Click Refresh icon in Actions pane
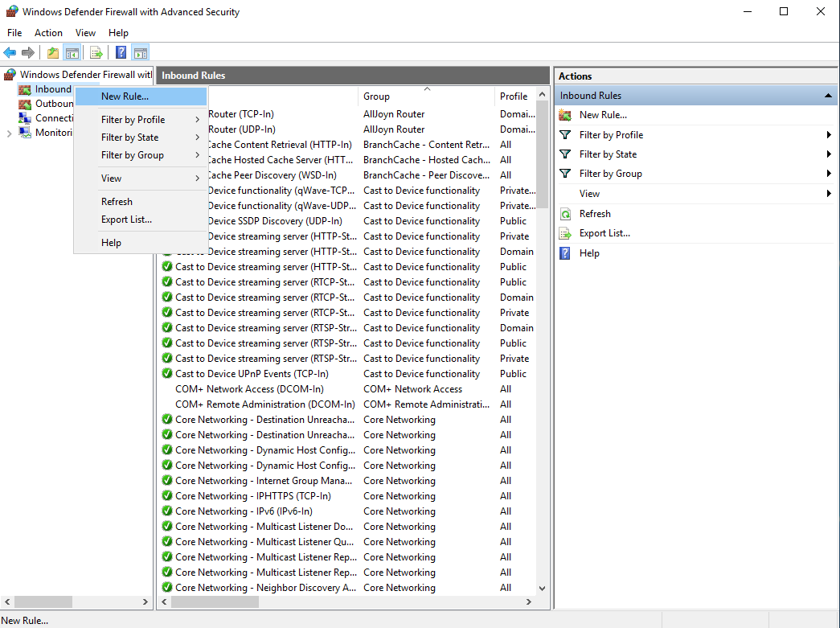Screen dimensions: 840x628 [x=565, y=214]
